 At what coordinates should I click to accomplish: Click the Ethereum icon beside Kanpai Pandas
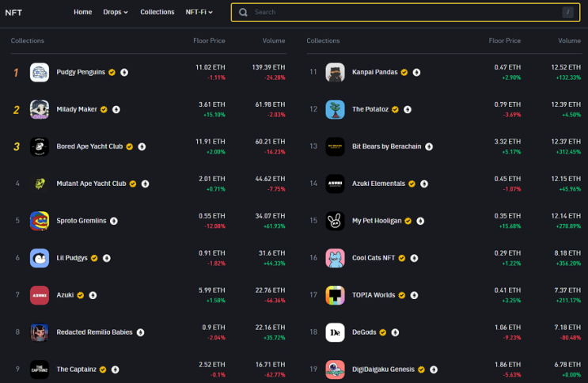click(416, 72)
